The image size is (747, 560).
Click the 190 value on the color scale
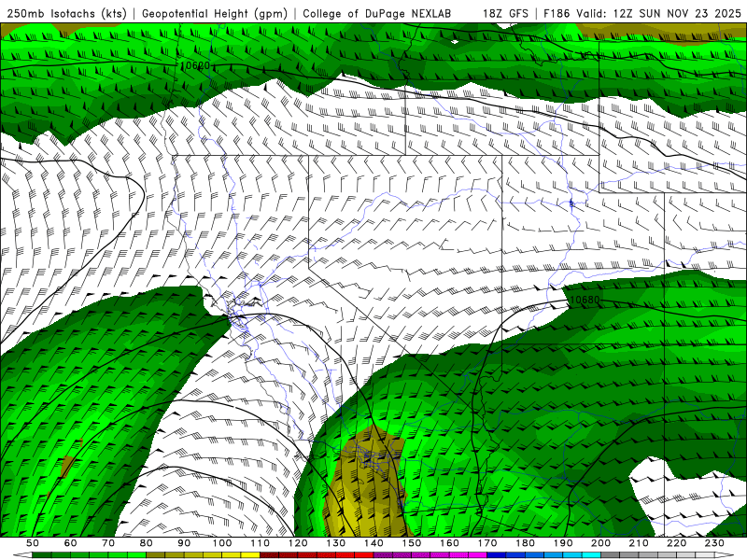click(563, 543)
